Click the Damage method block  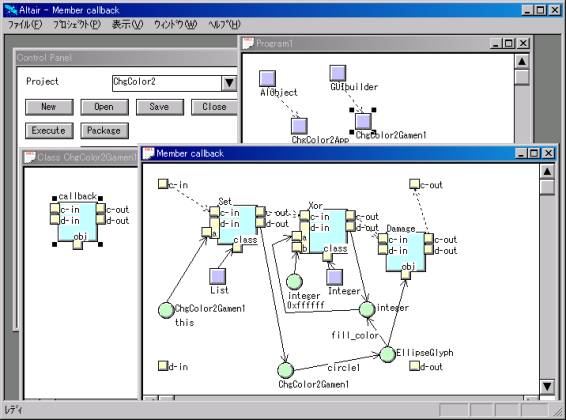click(405, 252)
